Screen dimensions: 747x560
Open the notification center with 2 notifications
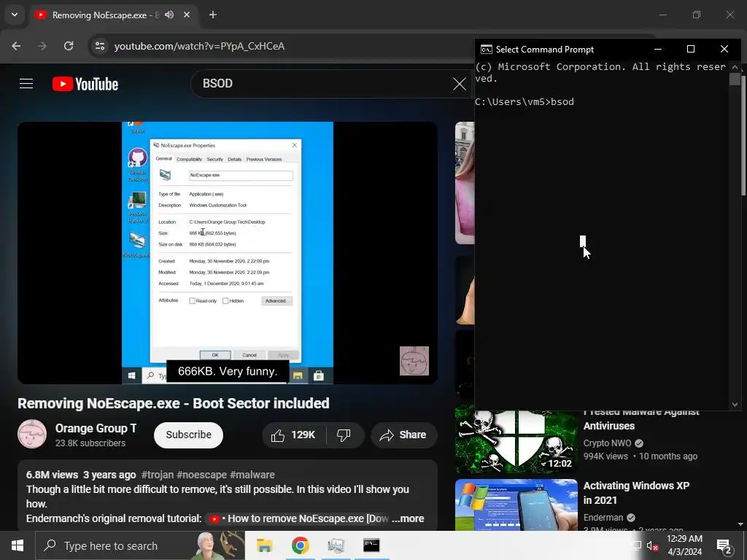pos(724,546)
